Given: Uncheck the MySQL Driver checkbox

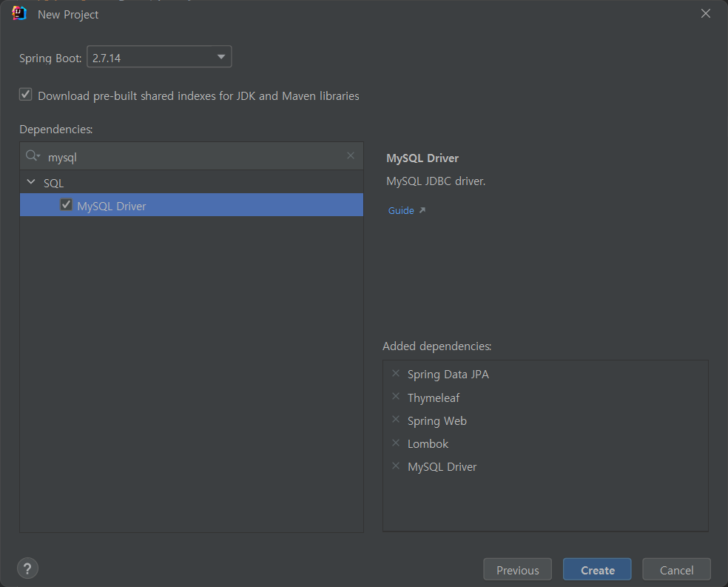Looking at the screenshot, I should (x=67, y=205).
